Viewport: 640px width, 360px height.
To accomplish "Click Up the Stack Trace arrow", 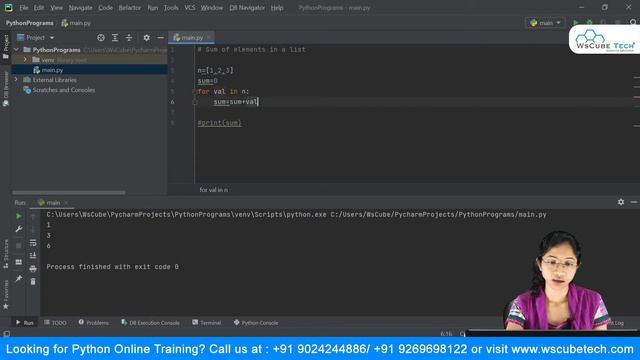I will click(33, 217).
